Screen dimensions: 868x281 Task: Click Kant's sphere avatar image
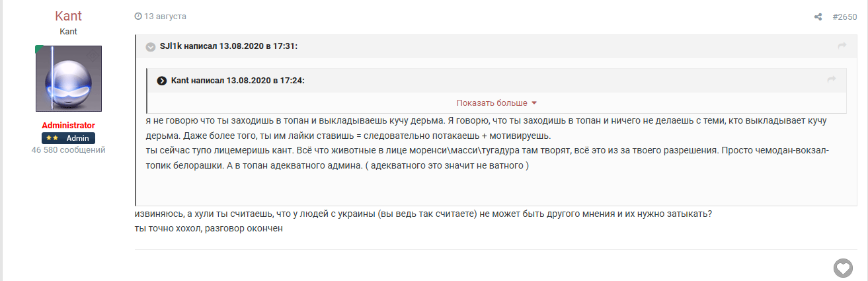68,78
